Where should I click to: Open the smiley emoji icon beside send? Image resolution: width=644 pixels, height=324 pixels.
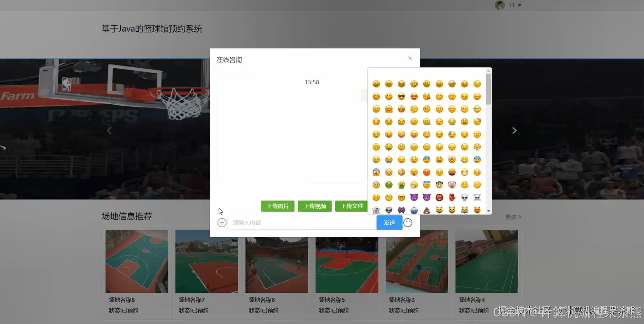click(x=408, y=223)
